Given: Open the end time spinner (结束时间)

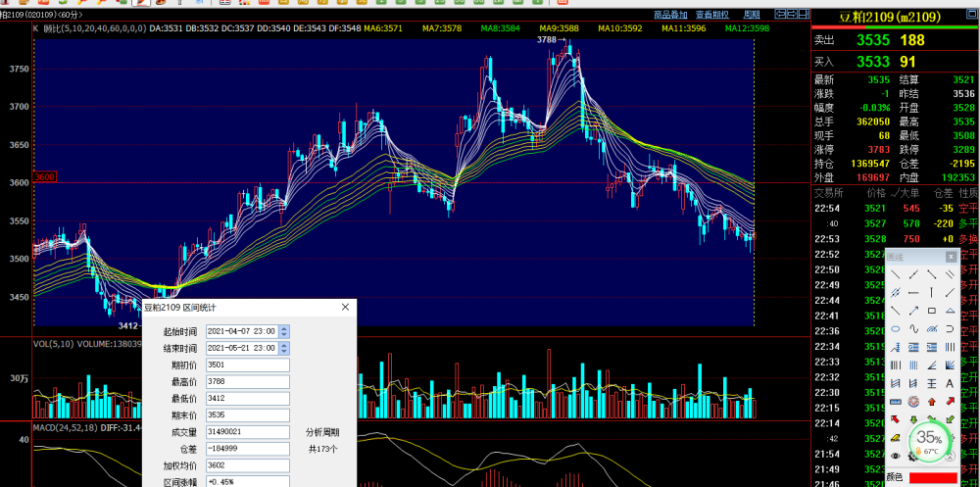Looking at the screenshot, I should [284, 349].
